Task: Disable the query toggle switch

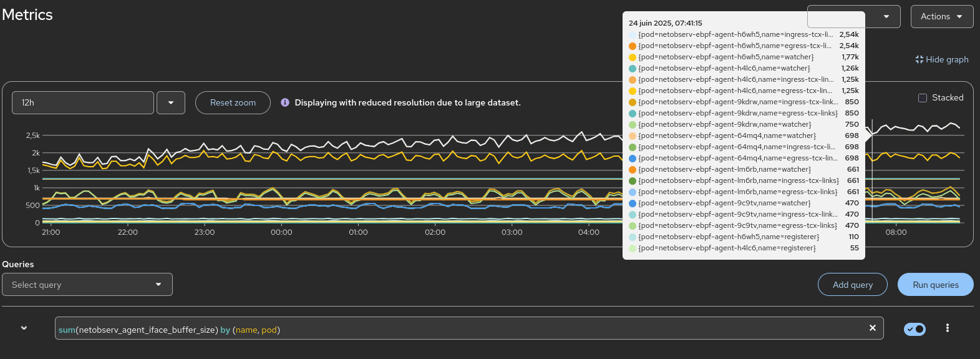Action: tap(915, 329)
